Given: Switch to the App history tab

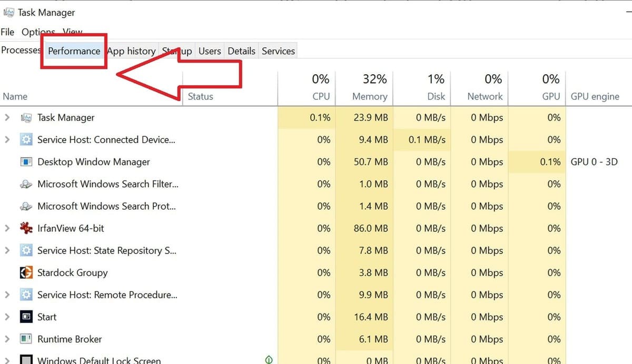Looking at the screenshot, I should click(x=131, y=51).
